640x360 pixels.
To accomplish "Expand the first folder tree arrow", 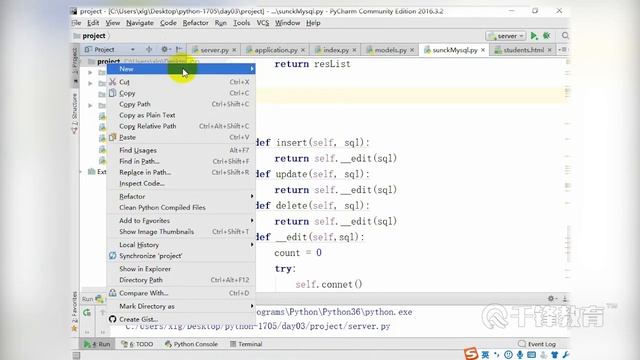I will (90, 73).
